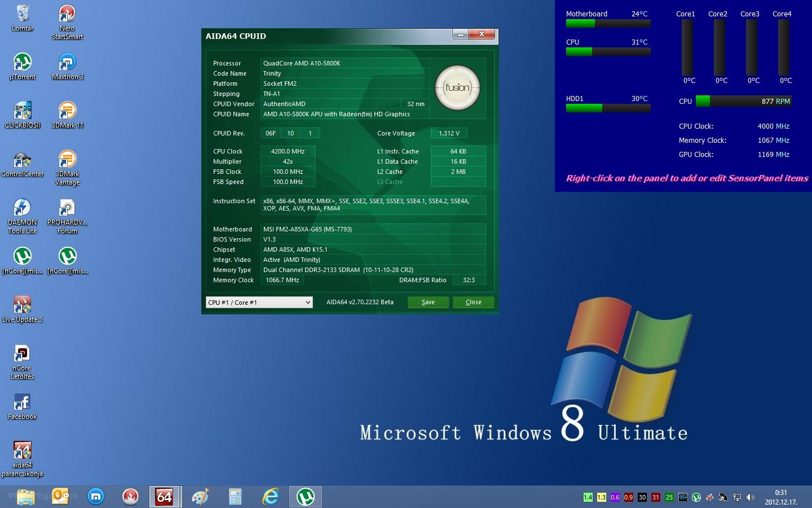
Task: Open Task Manager tray graph icon
Action: 683,497
